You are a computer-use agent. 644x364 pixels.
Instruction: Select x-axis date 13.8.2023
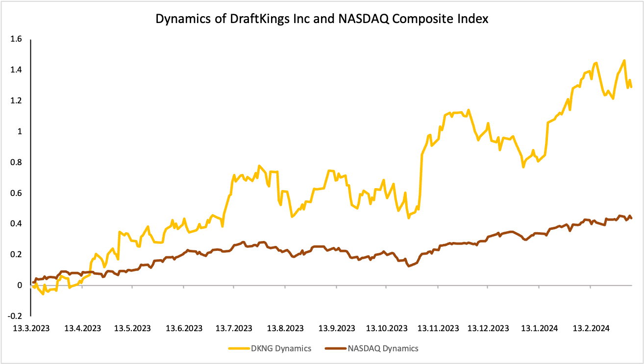pyautogui.click(x=285, y=328)
